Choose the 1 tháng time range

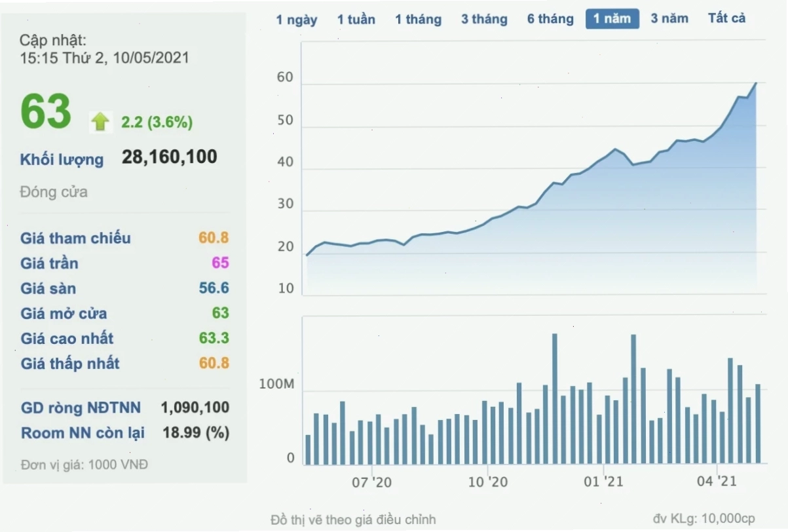(x=419, y=19)
